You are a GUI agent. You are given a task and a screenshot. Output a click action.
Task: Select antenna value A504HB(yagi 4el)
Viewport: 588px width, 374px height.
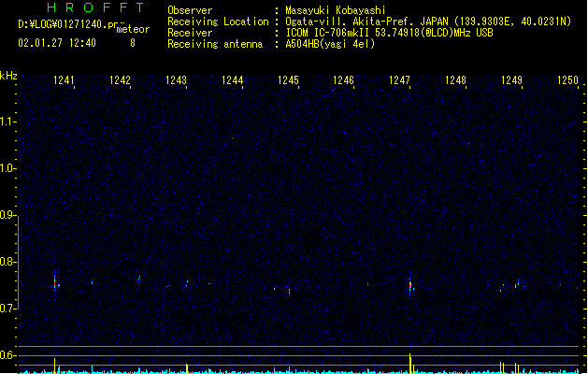click(x=330, y=44)
